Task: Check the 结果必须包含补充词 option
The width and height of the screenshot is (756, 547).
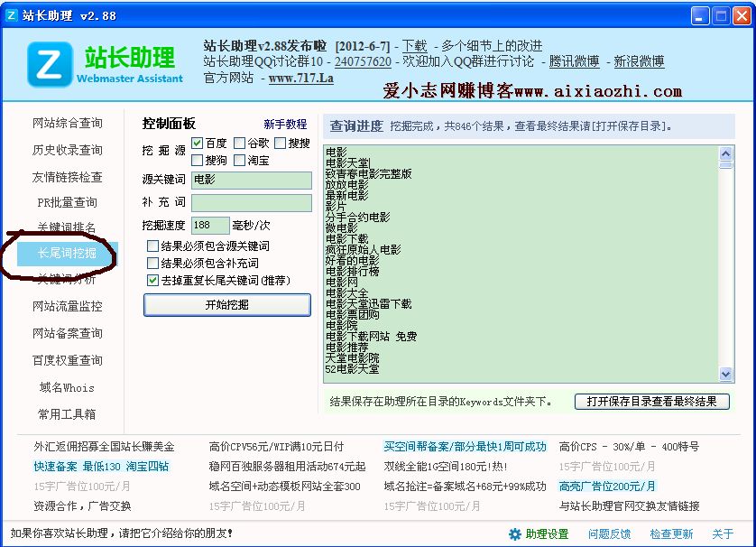Action: pyautogui.click(x=152, y=263)
